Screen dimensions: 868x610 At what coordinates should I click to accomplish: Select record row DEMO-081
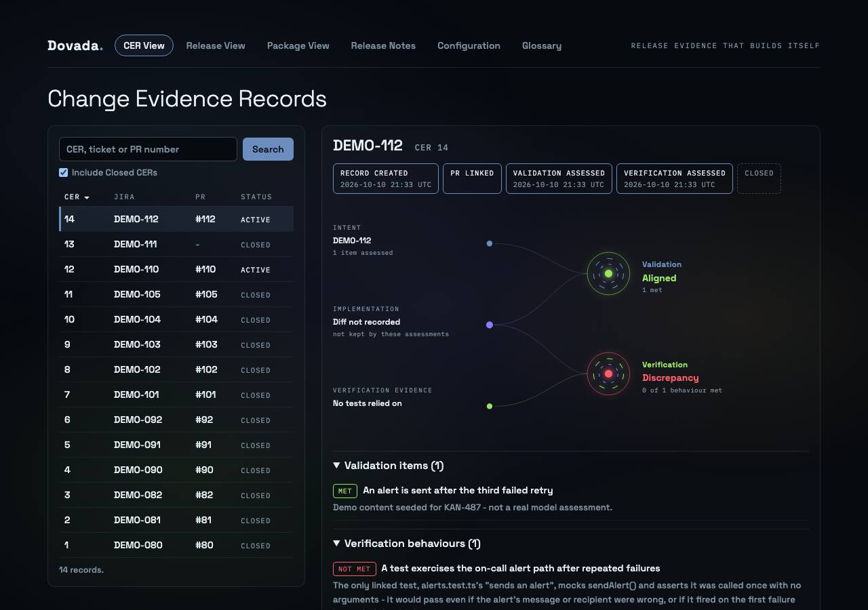(x=176, y=520)
